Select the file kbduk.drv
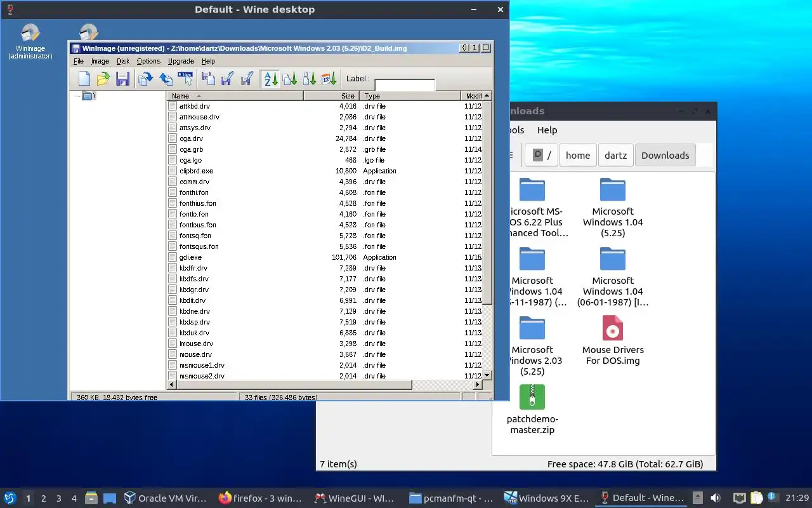 [x=194, y=333]
